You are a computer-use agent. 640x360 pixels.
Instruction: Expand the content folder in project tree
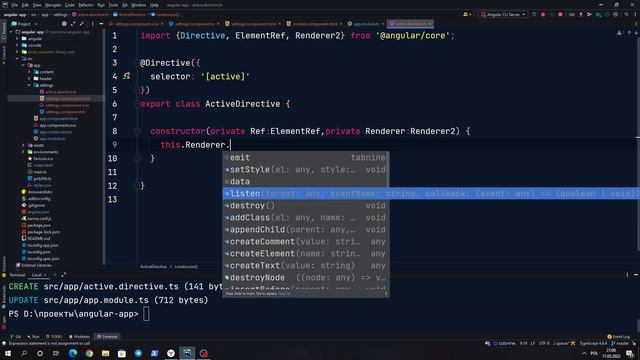29,72
